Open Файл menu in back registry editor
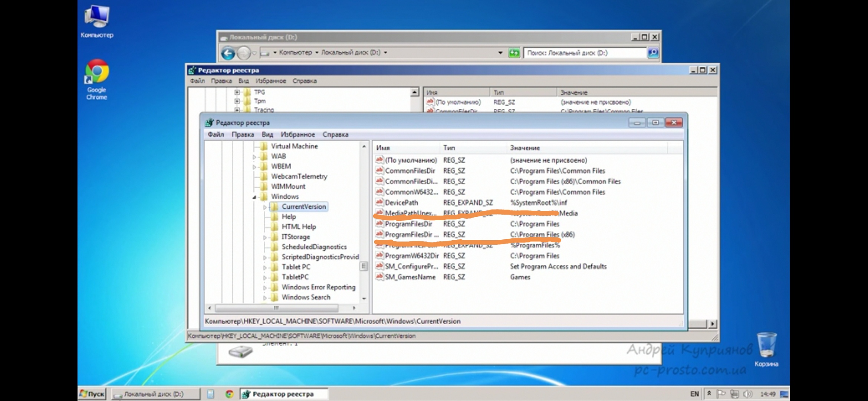This screenshot has width=868, height=401. pos(197,81)
